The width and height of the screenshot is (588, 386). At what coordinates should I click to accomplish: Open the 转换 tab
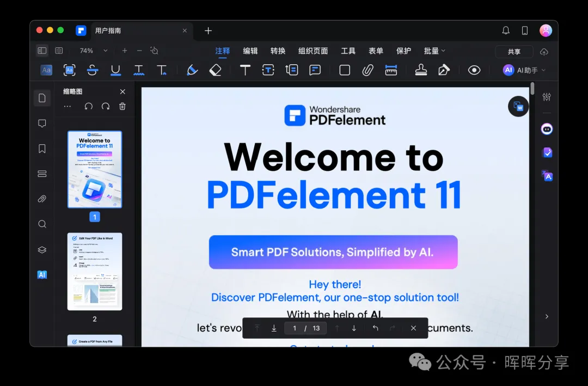click(278, 51)
